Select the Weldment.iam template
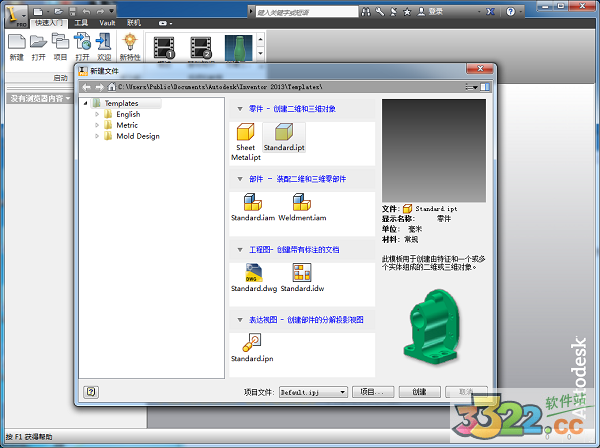Viewport: 600px width, 448px height. click(x=302, y=207)
